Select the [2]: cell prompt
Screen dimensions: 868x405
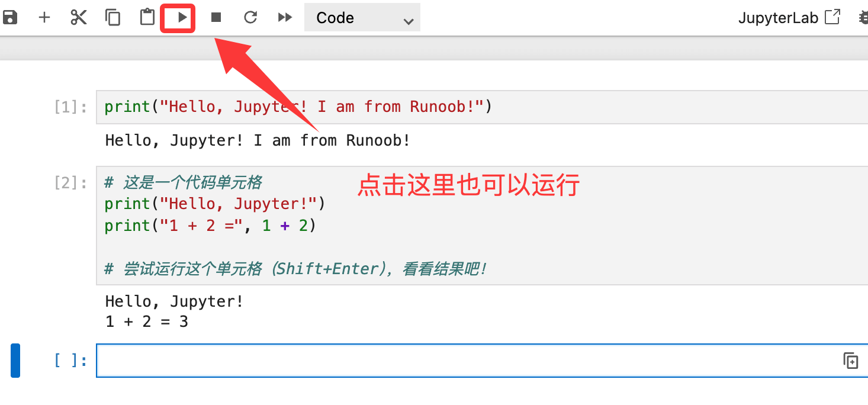click(x=70, y=182)
